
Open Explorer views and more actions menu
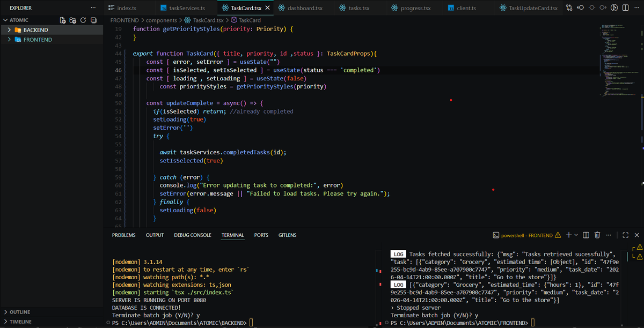93,8
